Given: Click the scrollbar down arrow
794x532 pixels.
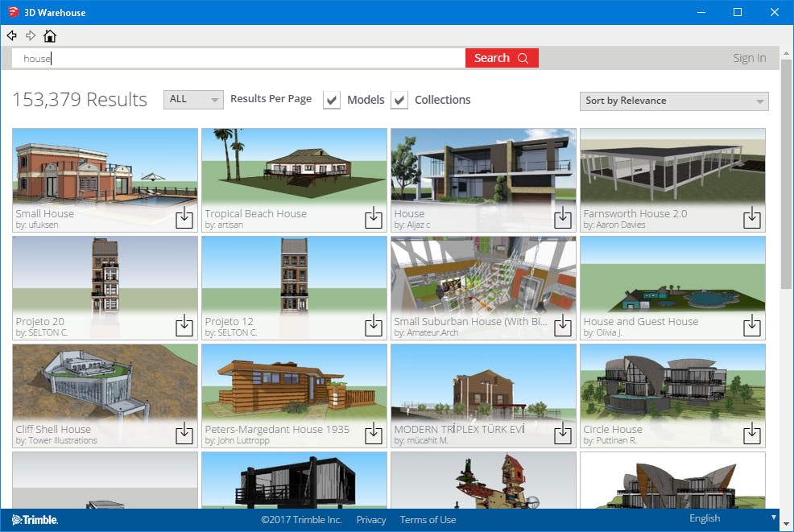Looking at the screenshot, I should [786, 524].
